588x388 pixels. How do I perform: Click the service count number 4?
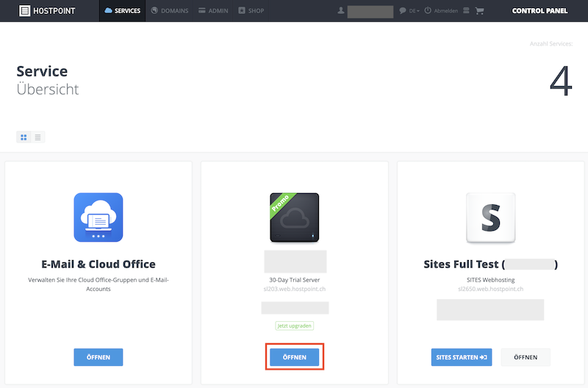click(x=561, y=81)
